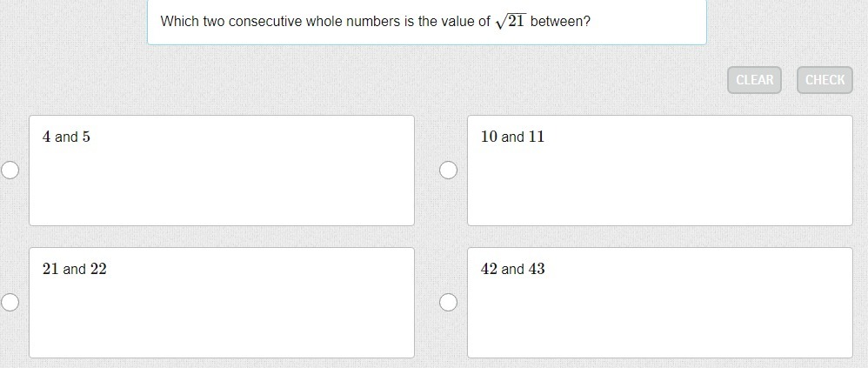The image size is (868, 368).
Task: Select the radio button for 4 and 5
Action: [x=10, y=171]
